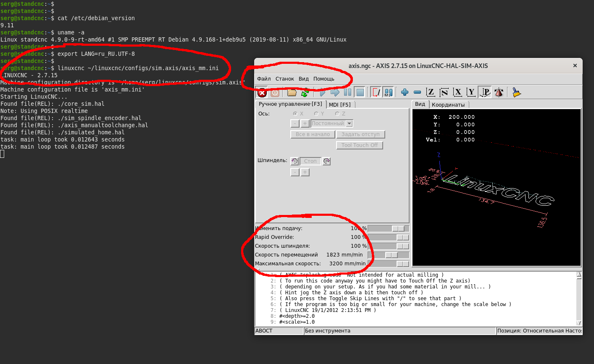Select the Координаты tab
This screenshot has width=594, height=364.
(448, 105)
